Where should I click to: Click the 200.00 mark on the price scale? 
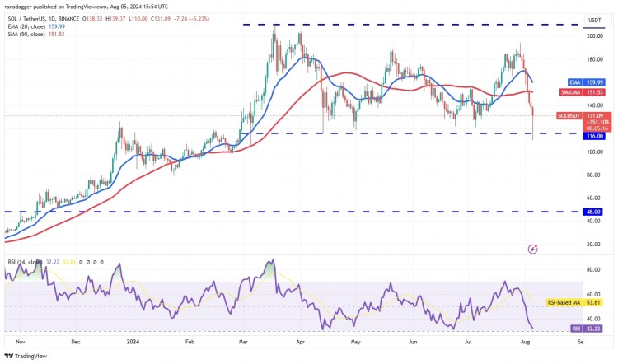(595, 36)
